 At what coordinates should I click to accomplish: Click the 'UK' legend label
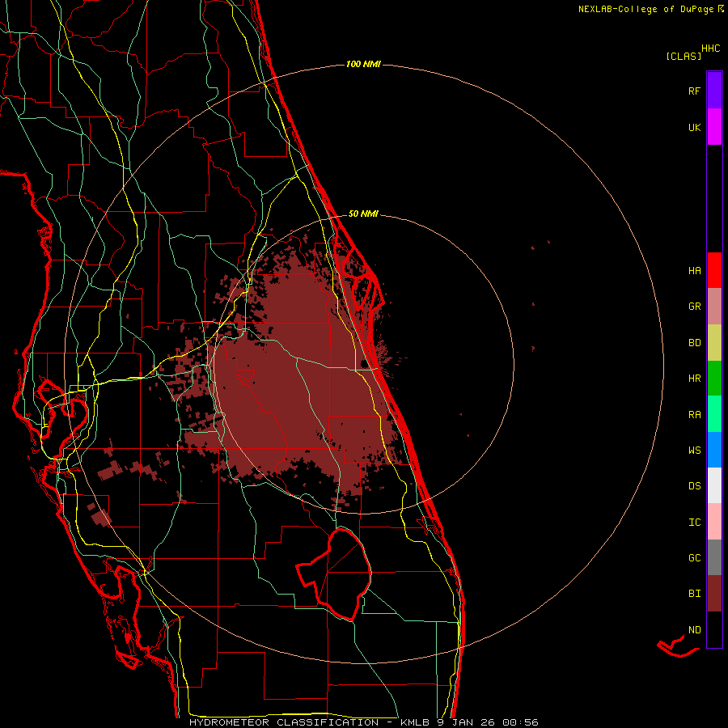coord(694,128)
